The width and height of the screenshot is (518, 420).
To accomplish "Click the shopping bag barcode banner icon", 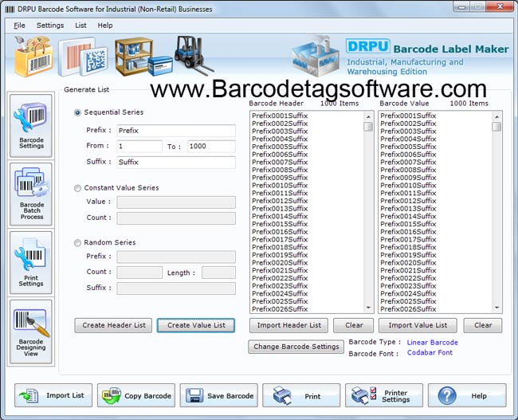I will 33,56.
